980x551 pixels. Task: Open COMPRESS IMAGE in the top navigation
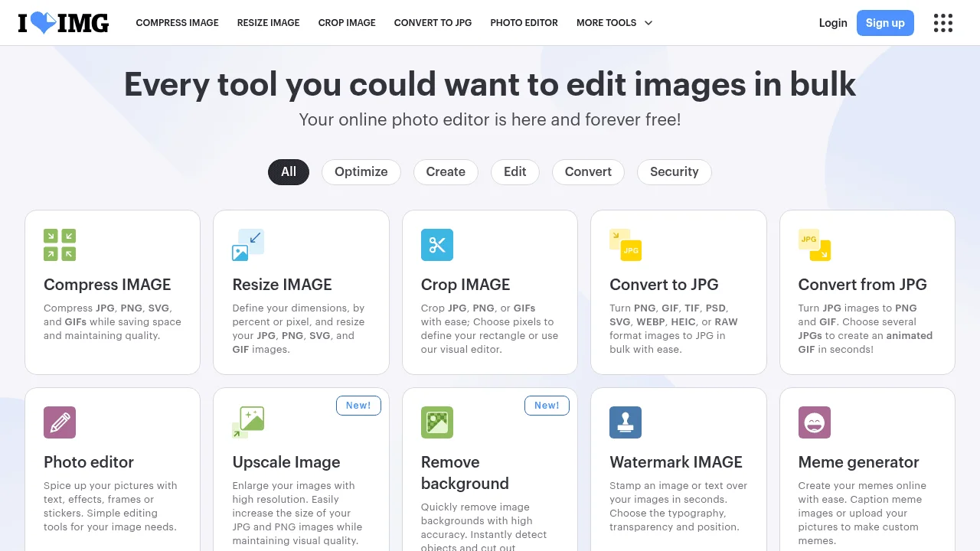tap(178, 23)
